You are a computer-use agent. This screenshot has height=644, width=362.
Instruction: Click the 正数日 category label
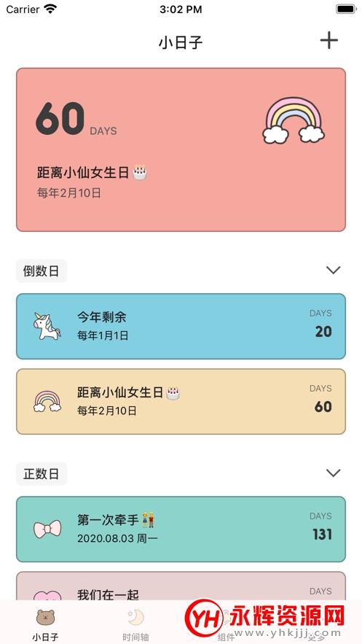(x=42, y=474)
